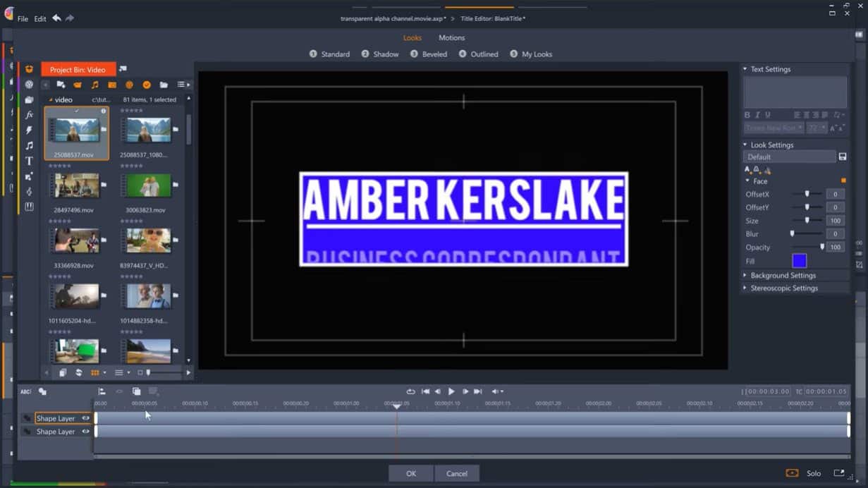Viewport: 868px width, 488px height.
Task: Click the blue Fill color swatch
Action: click(x=799, y=260)
